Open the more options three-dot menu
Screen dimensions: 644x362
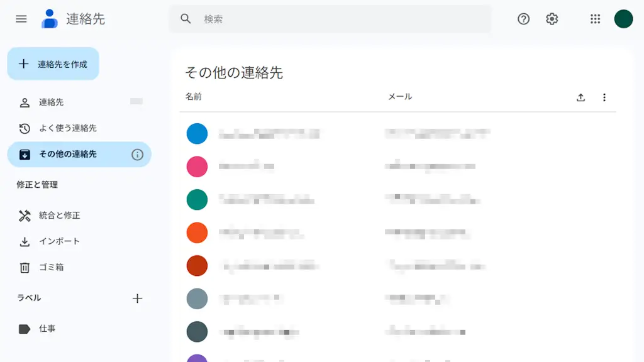tap(604, 97)
